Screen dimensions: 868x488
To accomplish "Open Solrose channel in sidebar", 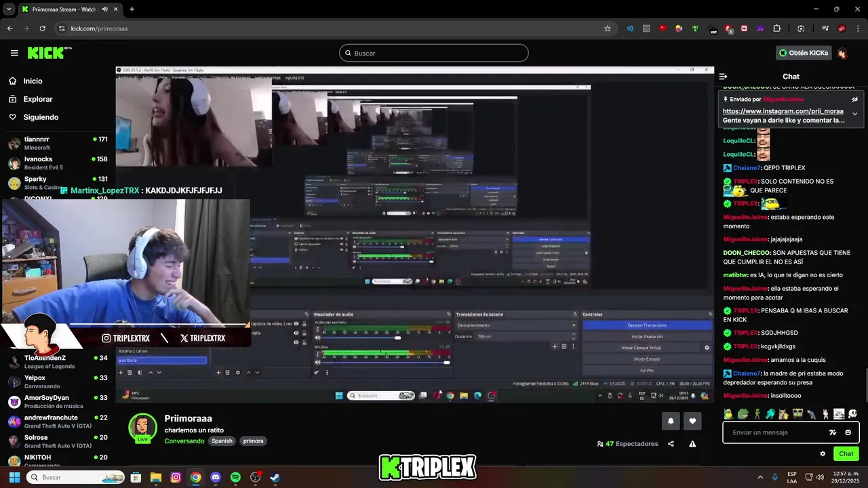I will [58, 441].
